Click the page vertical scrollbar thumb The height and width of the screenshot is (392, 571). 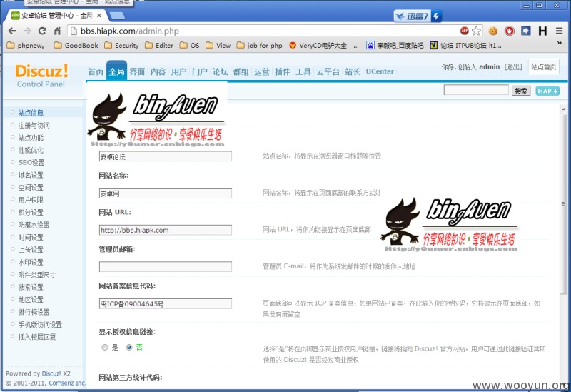tap(563, 203)
